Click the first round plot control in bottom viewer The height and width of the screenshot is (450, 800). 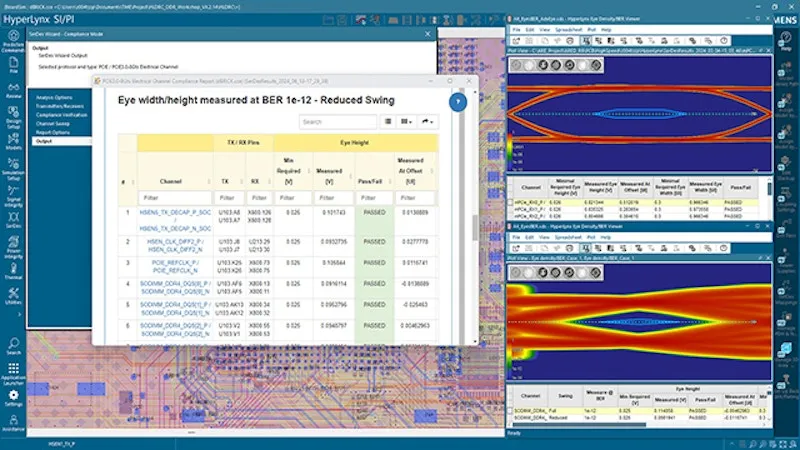click(516, 272)
